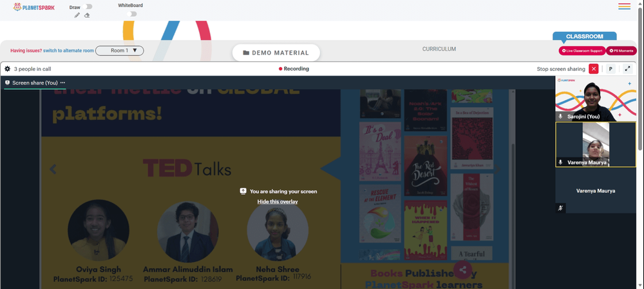Toggle the Draw switch
Screen dimensions: 644x289
87,6
